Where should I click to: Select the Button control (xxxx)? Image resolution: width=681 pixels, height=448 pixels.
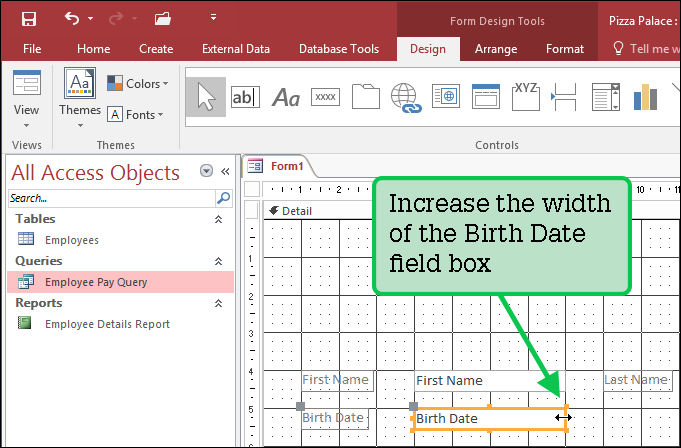325,97
